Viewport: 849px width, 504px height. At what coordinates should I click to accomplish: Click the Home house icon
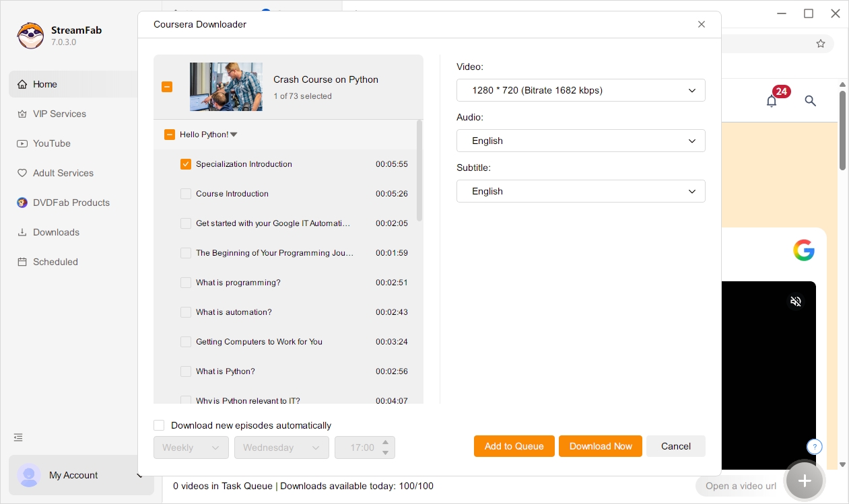point(22,84)
